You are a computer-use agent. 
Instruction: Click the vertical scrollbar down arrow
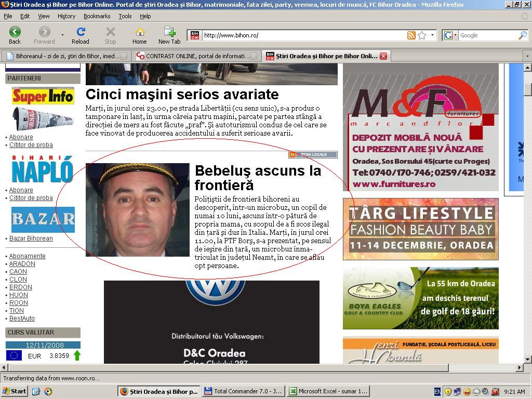(x=527, y=359)
